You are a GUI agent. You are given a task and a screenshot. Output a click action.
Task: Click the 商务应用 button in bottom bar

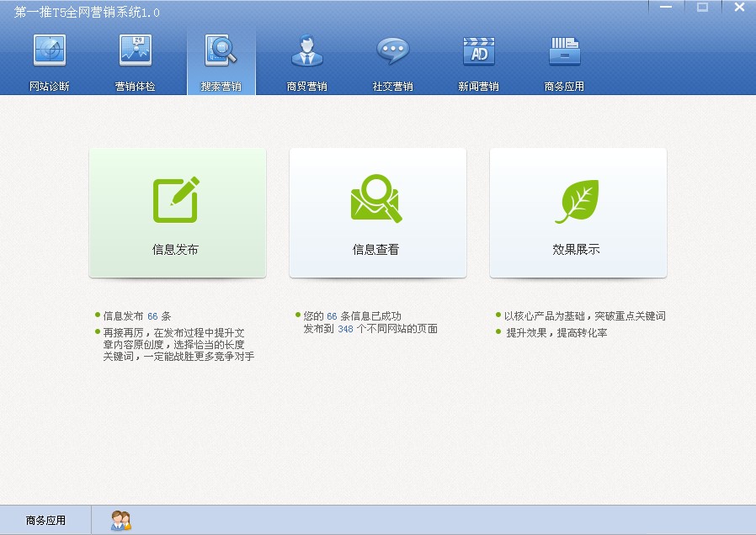click(x=45, y=521)
